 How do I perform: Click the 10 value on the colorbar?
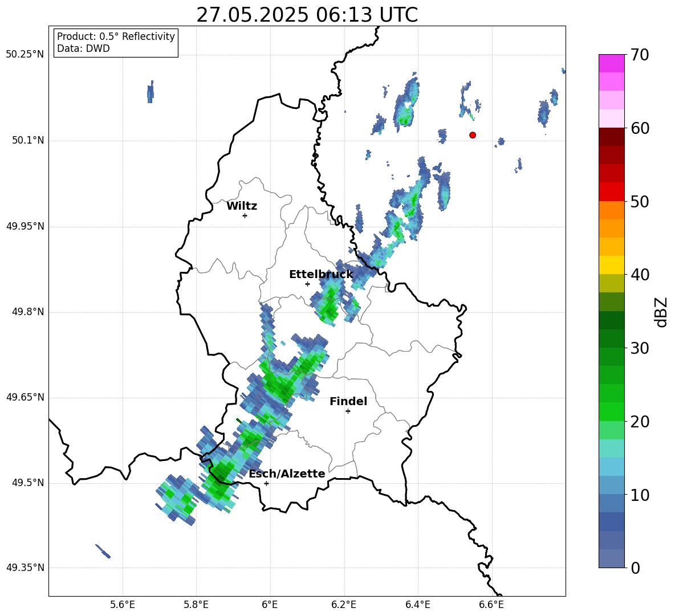pyautogui.click(x=640, y=495)
